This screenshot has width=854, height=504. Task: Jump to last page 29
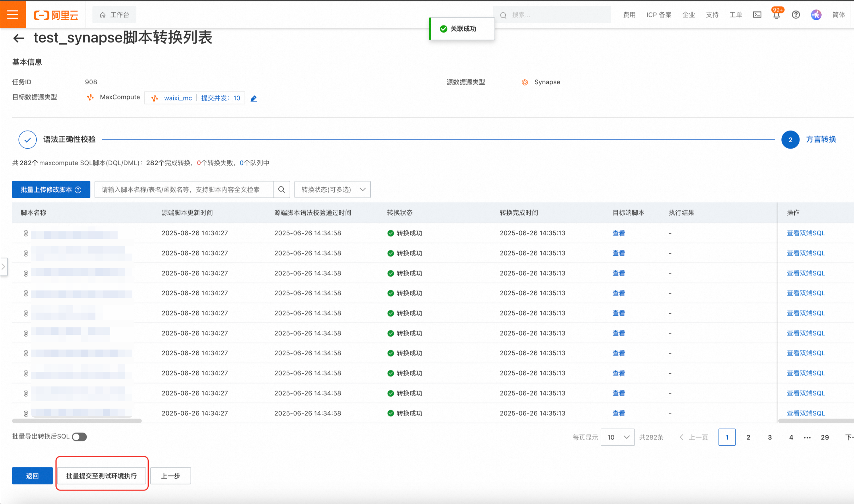tap(824, 438)
